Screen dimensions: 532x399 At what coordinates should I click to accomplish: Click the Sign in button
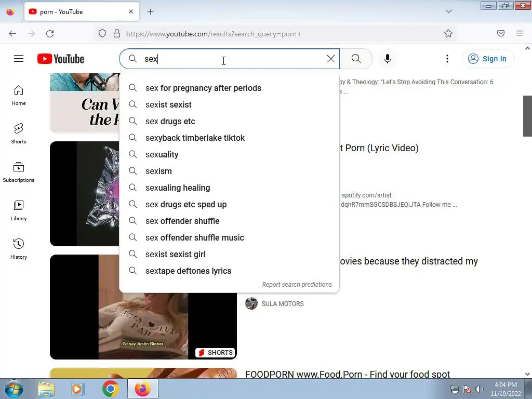click(x=488, y=59)
